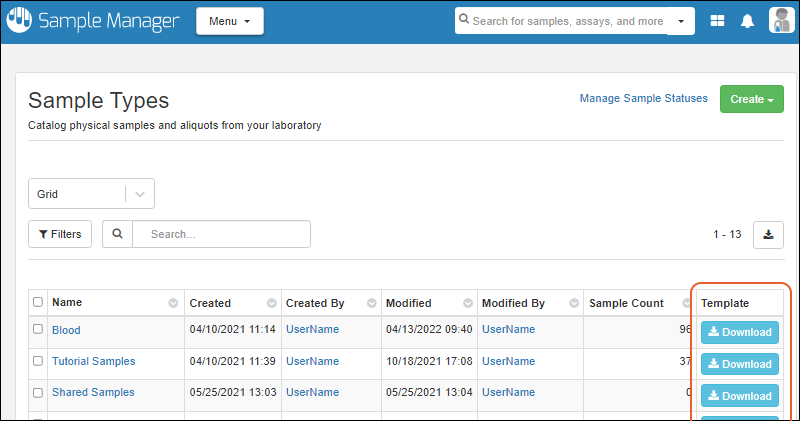Check the Tutorial Samples row checkbox
Viewport: 800px width, 421px height.
coord(38,361)
